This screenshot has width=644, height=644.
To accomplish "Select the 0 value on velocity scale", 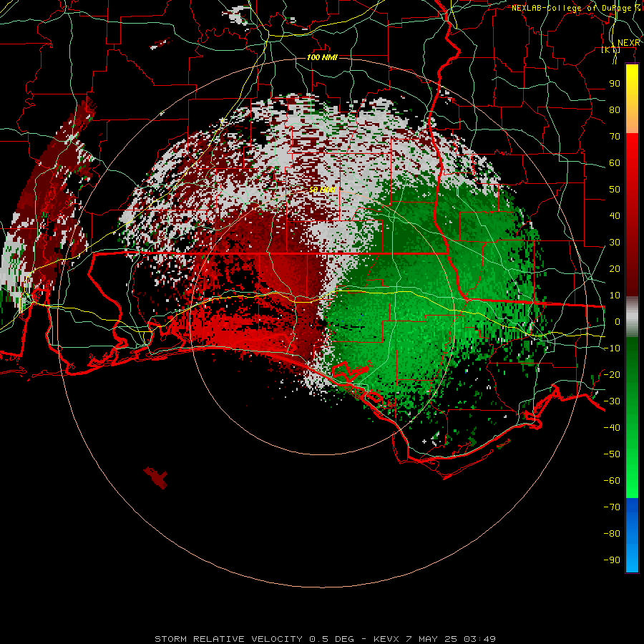I will coord(618,322).
